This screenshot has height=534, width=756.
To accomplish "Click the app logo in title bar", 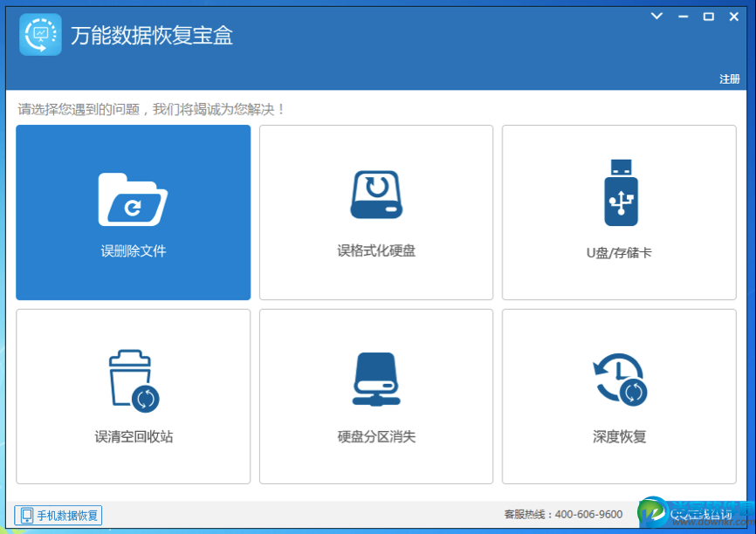I will click(x=40, y=35).
